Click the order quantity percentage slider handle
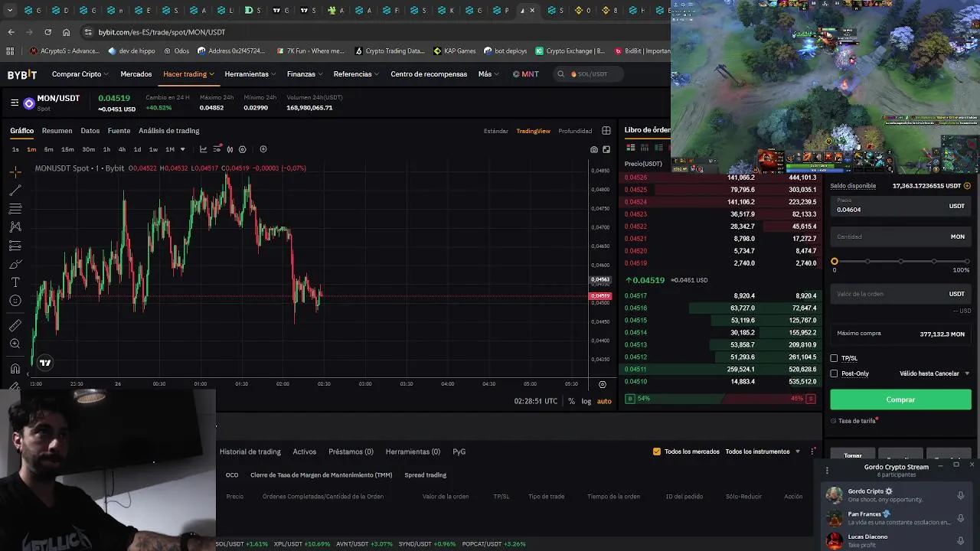 (835, 262)
